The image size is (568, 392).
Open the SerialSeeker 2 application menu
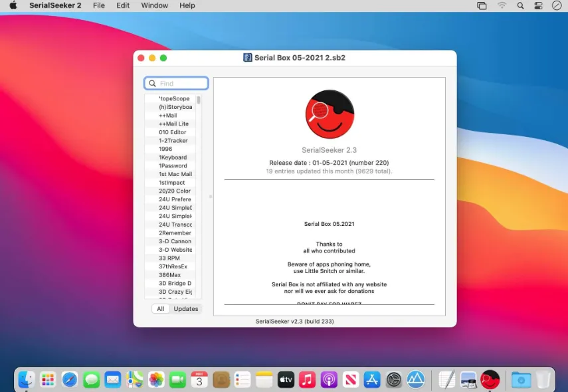coord(55,5)
